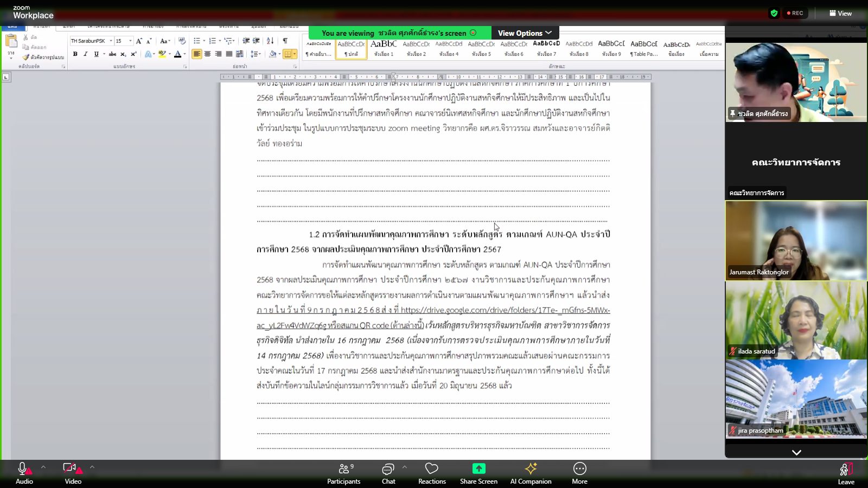Toggle Italic formatting
Screen dimensions: 868x488
pyautogui.click(x=85, y=54)
